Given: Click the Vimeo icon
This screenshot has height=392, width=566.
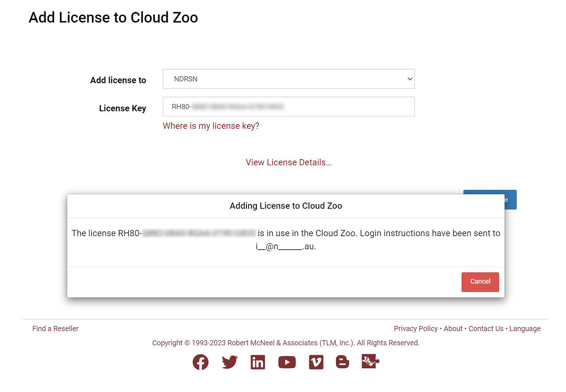Looking at the screenshot, I should point(316,362).
